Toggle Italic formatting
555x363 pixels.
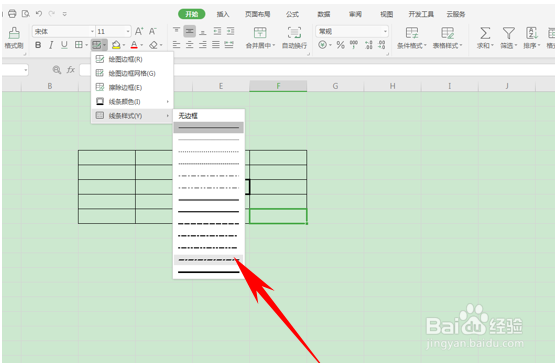point(51,45)
